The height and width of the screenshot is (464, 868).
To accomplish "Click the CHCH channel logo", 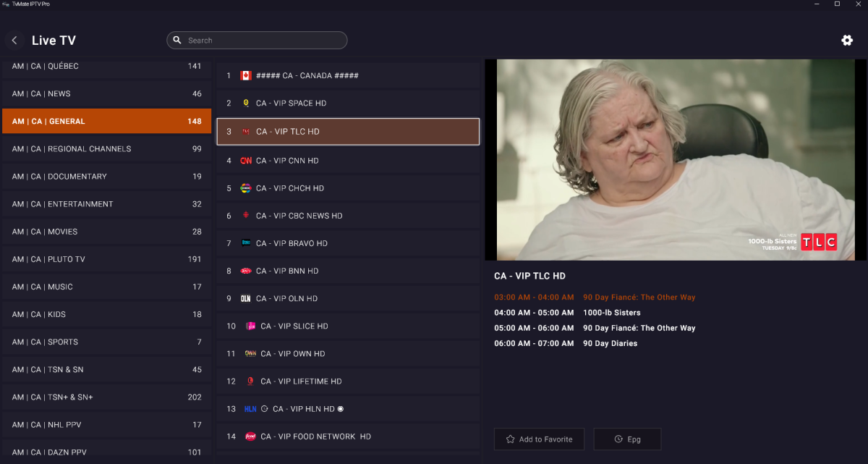I will pos(246,188).
